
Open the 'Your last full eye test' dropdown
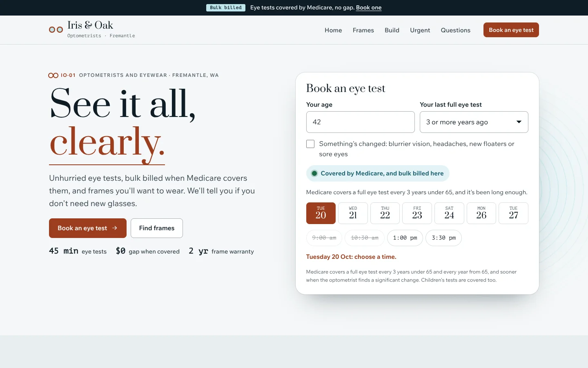point(474,122)
